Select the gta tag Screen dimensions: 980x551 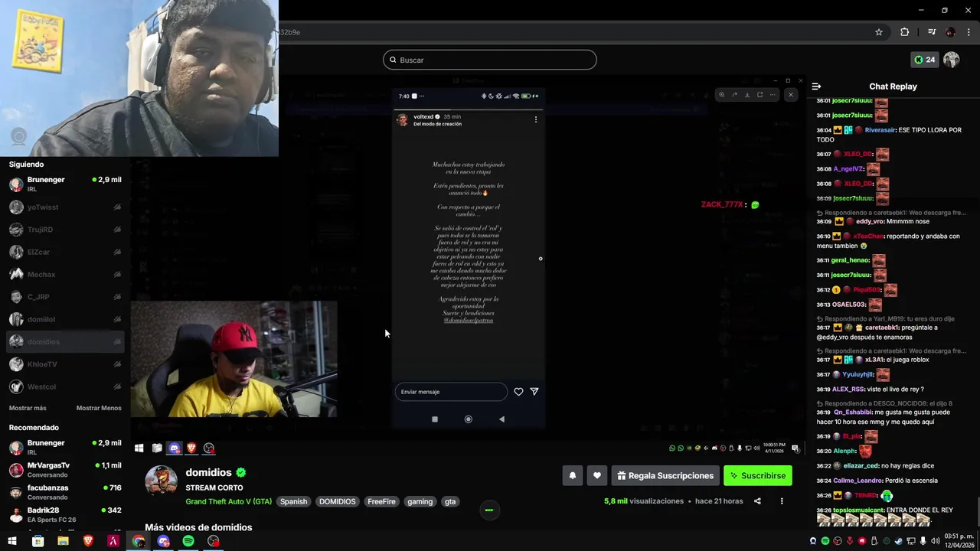click(450, 501)
